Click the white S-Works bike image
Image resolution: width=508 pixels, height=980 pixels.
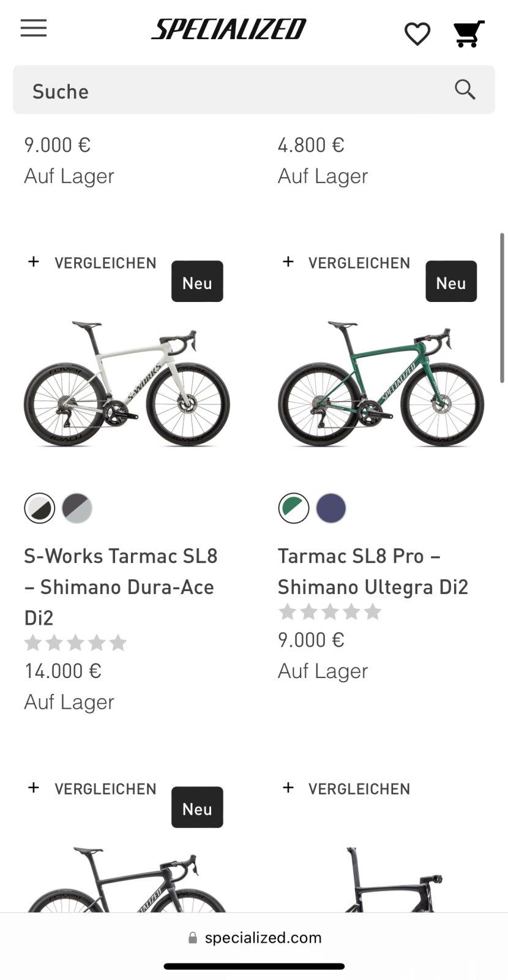pyautogui.click(x=127, y=383)
